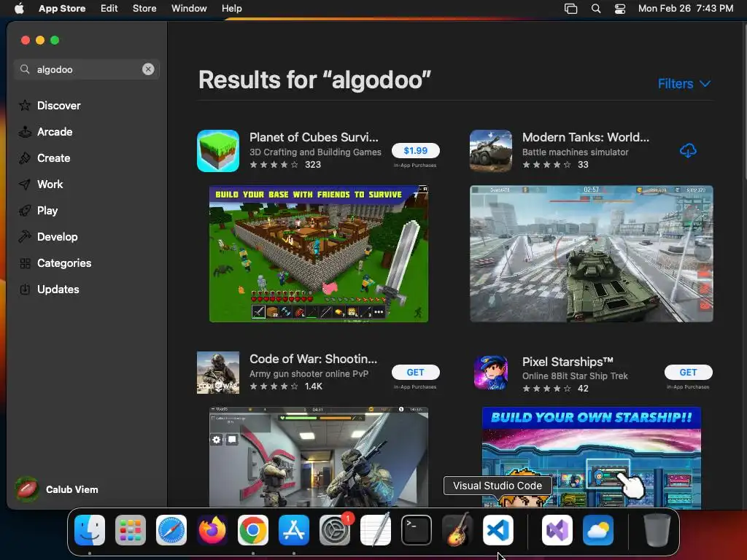This screenshot has height=560, width=747.
Task: Click the Develop hammer icon
Action: tap(25, 236)
